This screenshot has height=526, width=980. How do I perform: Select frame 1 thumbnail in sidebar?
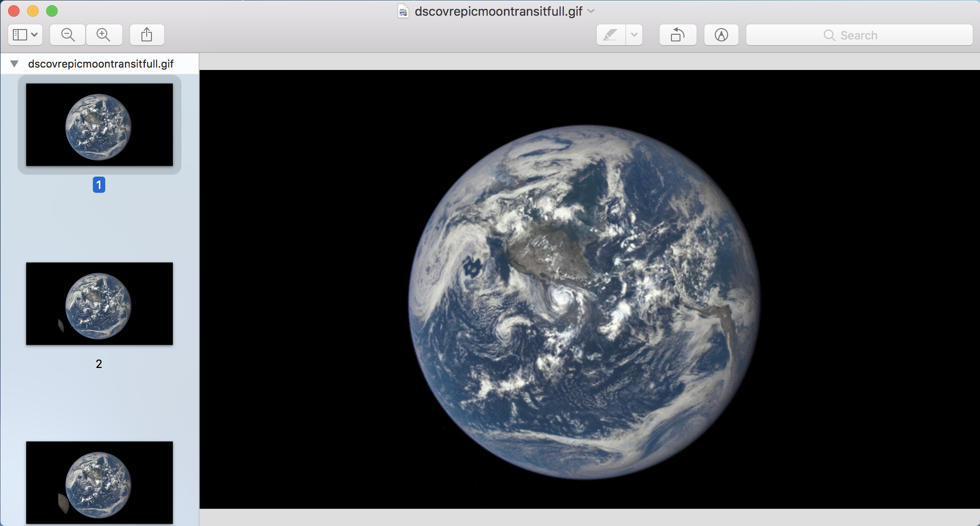click(99, 125)
